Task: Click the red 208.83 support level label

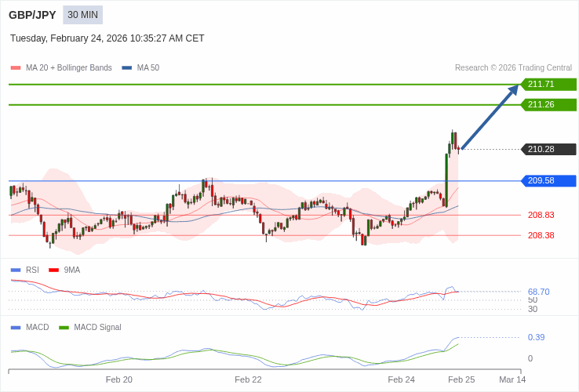Action: pos(541,215)
